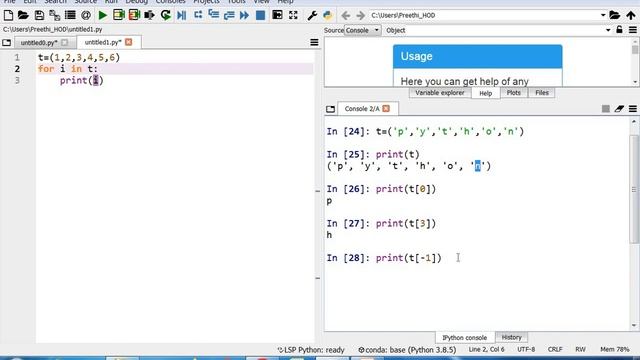640x360 pixels.
Task: Open the PYTHONPATH manager
Action: click(327, 16)
